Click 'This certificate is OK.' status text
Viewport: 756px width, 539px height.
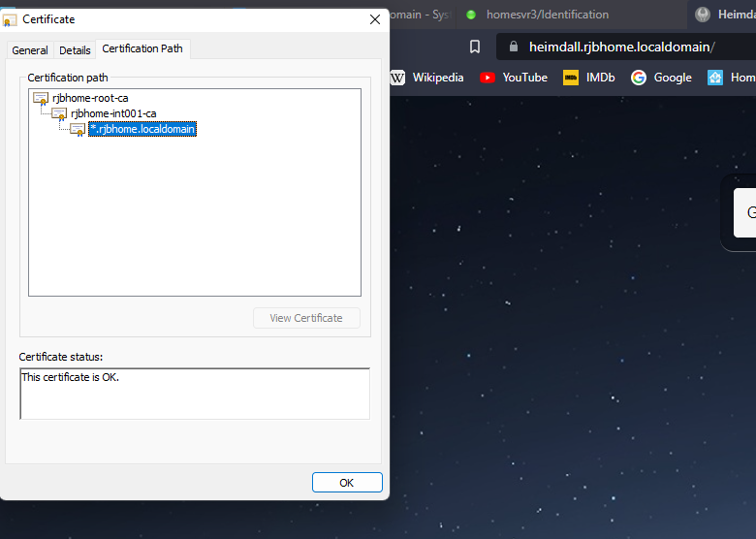[71, 377]
